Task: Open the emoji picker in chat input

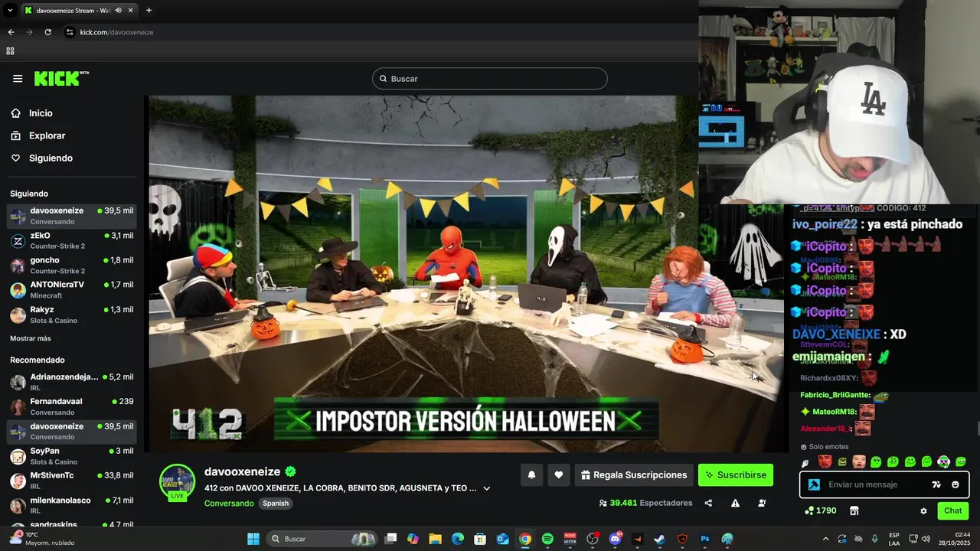Action: (955, 484)
